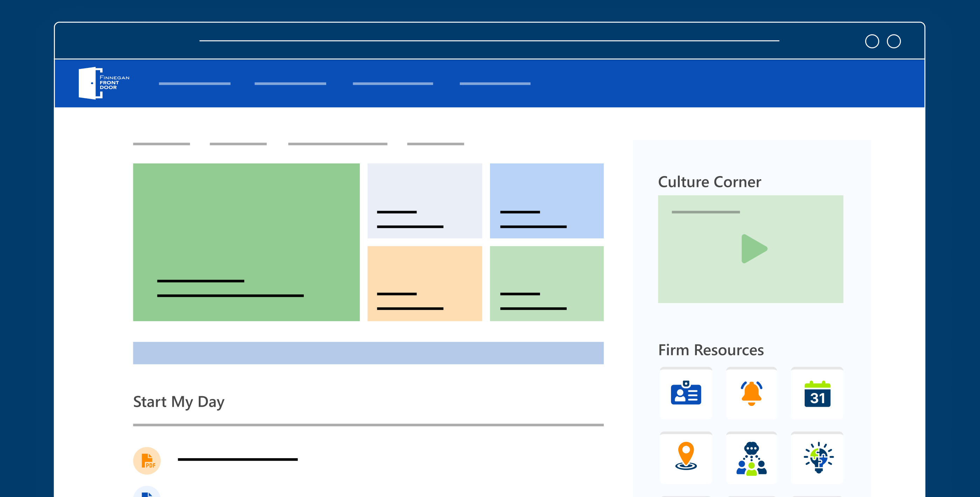Open the large green featured news tile
980x497 pixels.
coord(246,242)
